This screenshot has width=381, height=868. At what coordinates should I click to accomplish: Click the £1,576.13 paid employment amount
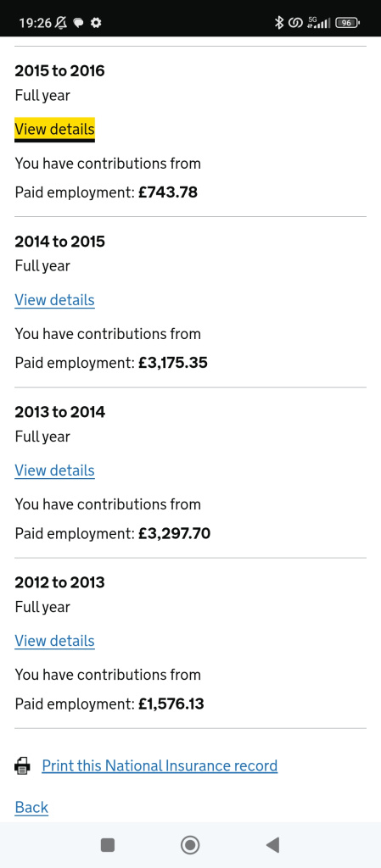(x=171, y=704)
